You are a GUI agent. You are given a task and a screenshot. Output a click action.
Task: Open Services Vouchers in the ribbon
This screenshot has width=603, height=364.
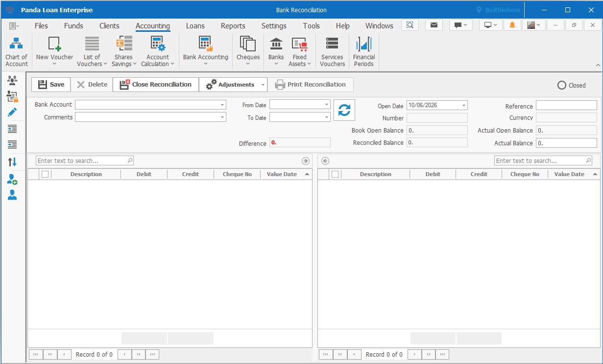tap(332, 52)
